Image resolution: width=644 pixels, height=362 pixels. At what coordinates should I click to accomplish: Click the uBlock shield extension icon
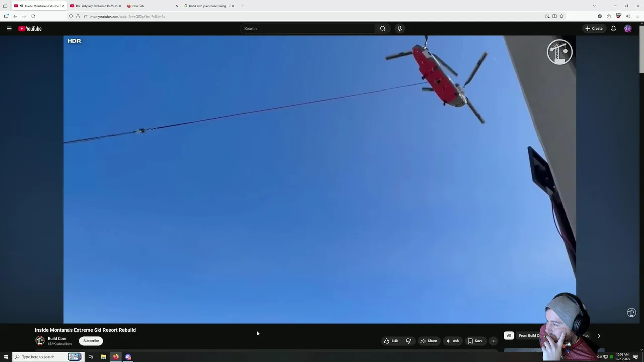618,16
